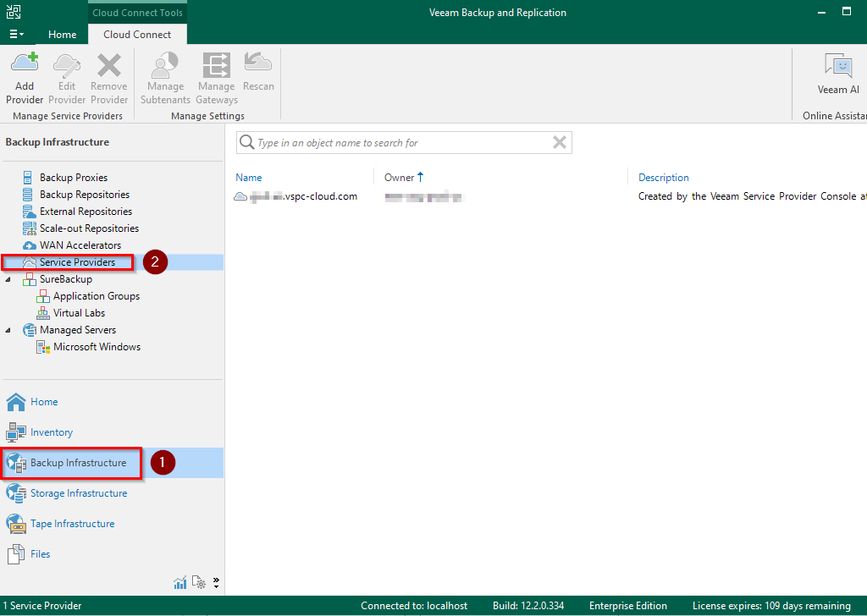
Task: Select Backup Proxies in the tree
Action: (74, 178)
